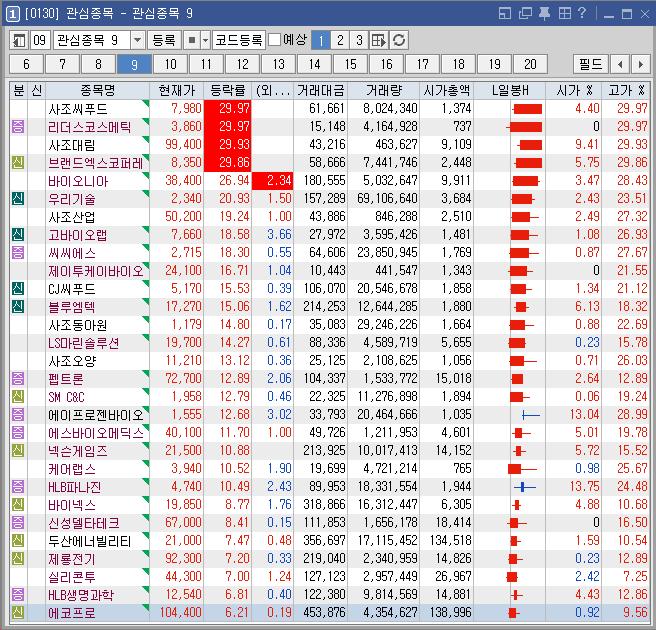656x630 pixels.
Task: Click the 등록 button
Action: [164, 41]
